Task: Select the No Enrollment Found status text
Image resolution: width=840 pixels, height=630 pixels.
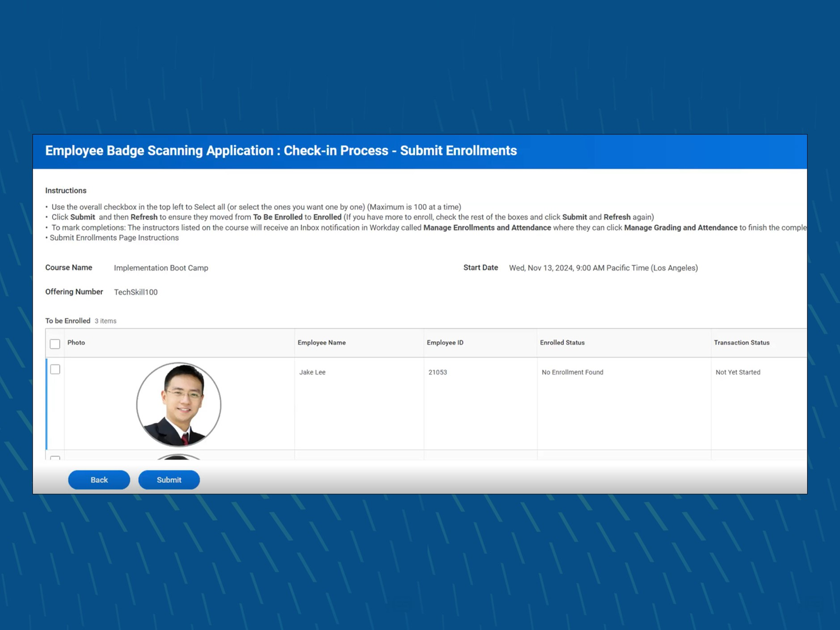Action: pyautogui.click(x=572, y=372)
